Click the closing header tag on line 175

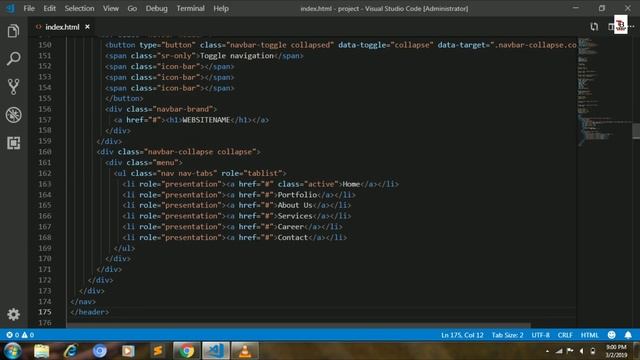89,312
